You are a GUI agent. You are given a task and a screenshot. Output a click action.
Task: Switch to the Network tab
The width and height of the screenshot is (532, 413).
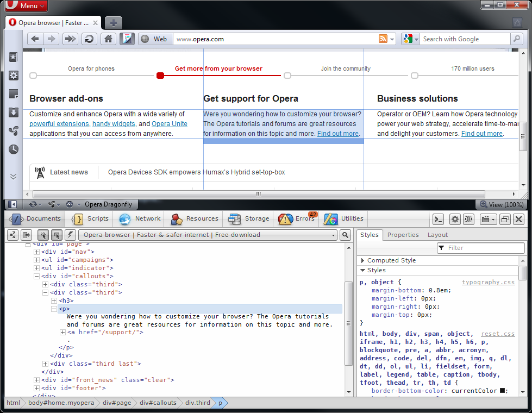(140, 219)
